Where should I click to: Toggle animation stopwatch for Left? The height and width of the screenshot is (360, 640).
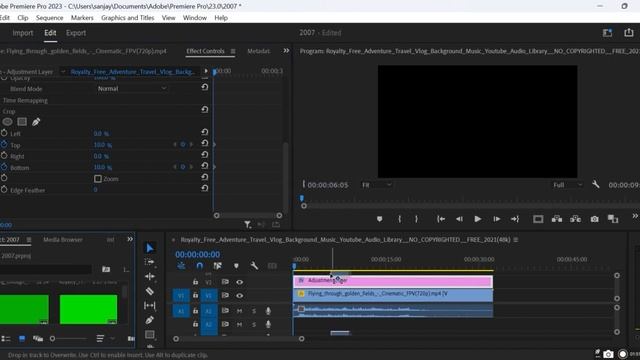pos(4,133)
